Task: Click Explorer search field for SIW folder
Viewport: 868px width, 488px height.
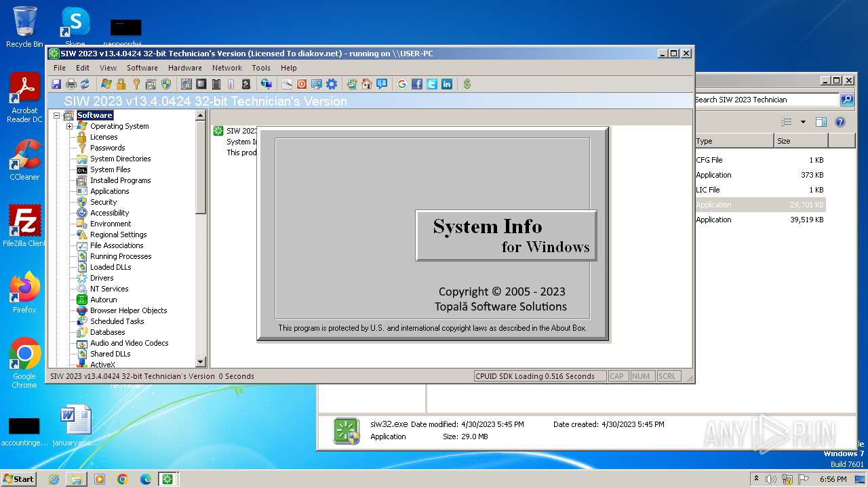Action: [x=766, y=100]
